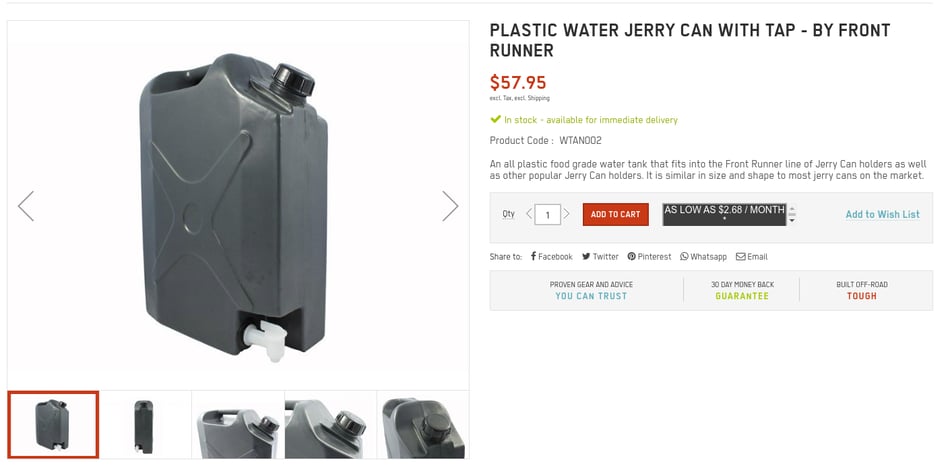Select the first jerry can thumbnail
The image size is (950, 466).
pyautogui.click(x=53, y=425)
